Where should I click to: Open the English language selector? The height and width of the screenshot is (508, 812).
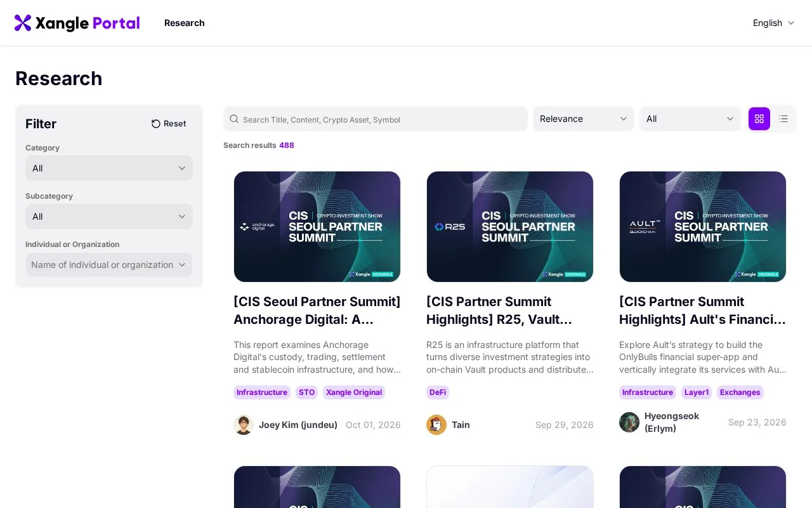tap(773, 23)
